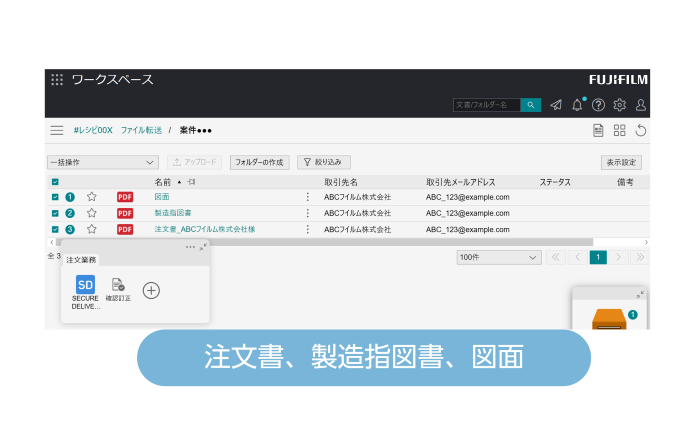The image size is (686, 431).
Task: Open 注文書_ABCフイルム株式会社様 file link
Action: 205,229
